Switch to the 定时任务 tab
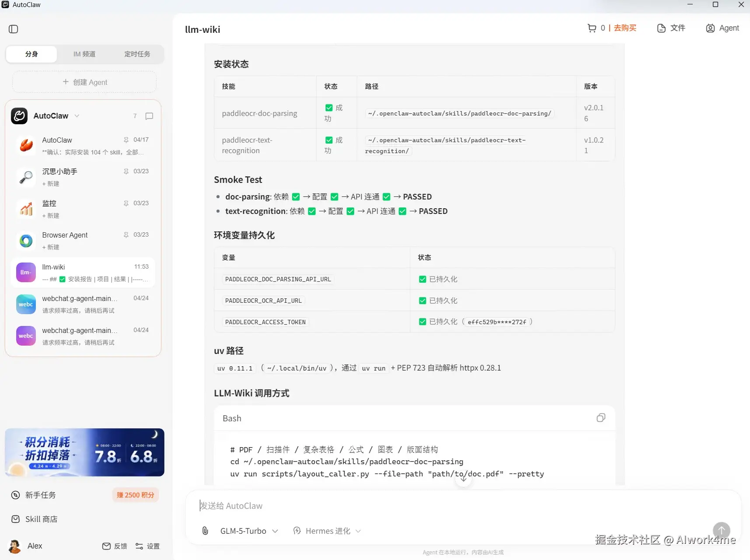Image resolution: width=750 pixels, height=560 pixels. (137, 54)
